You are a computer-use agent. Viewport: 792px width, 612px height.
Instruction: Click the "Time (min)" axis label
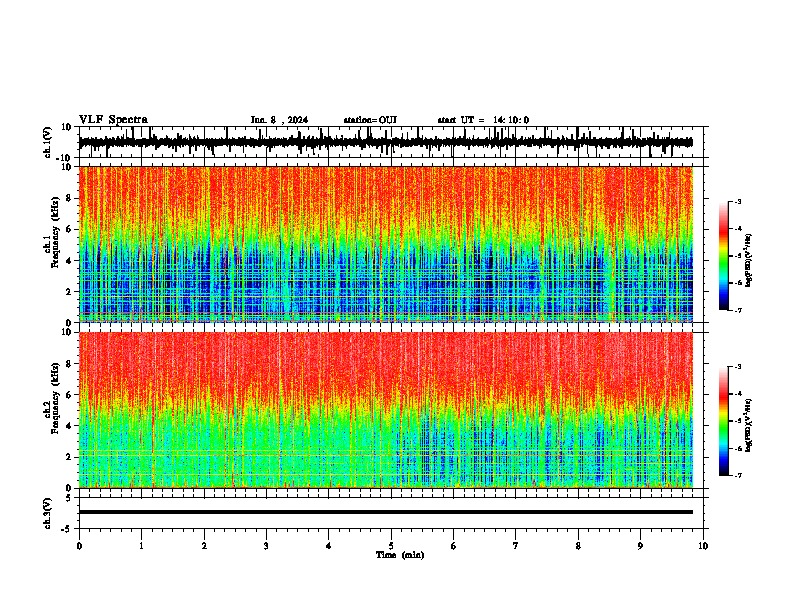point(400,555)
